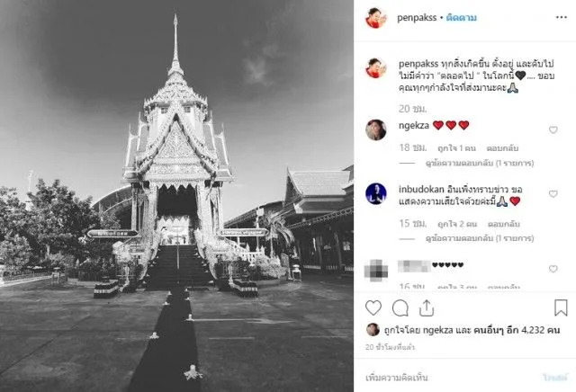Share the post via the share icon
The height and width of the screenshot is (392, 576).
(427, 308)
